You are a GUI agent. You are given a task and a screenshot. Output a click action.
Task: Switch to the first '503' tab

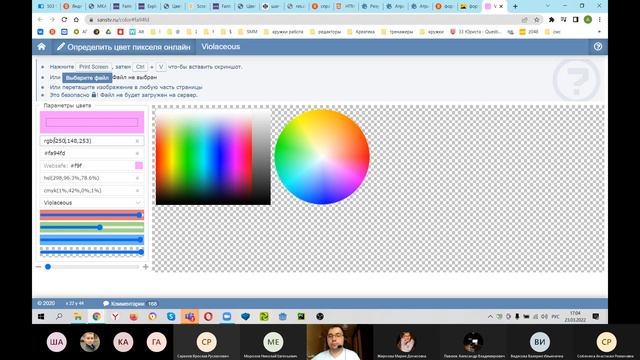click(x=47, y=6)
